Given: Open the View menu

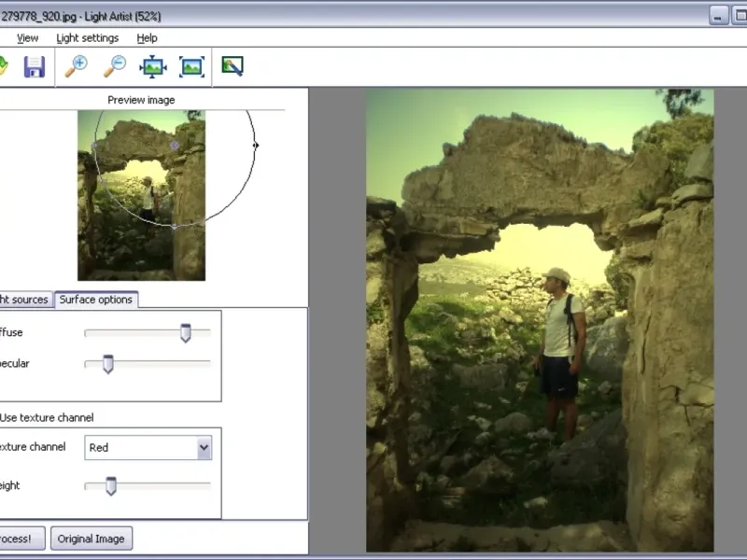Looking at the screenshot, I should click(28, 38).
